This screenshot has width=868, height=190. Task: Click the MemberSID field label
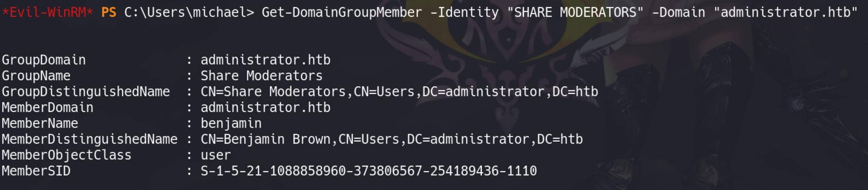pos(36,171)
